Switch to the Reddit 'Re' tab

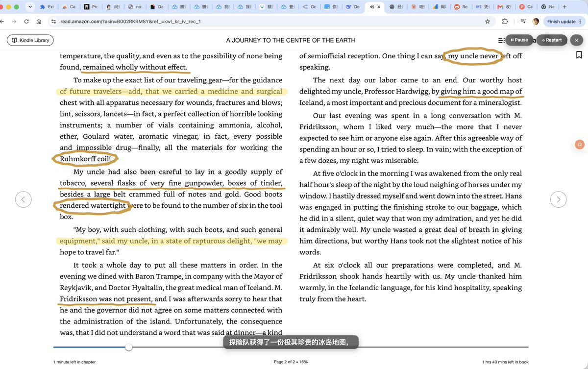click(461, 7)
